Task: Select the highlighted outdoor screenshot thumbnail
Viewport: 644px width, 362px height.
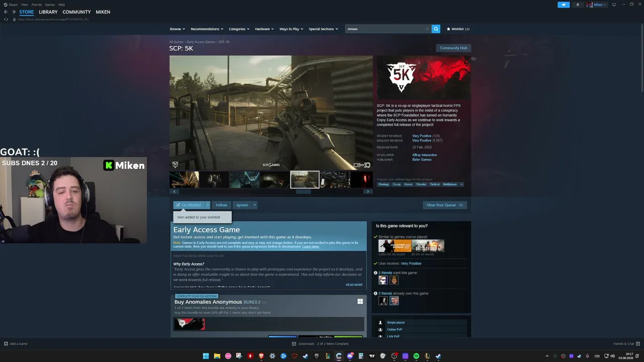Action: coord(304,179)
